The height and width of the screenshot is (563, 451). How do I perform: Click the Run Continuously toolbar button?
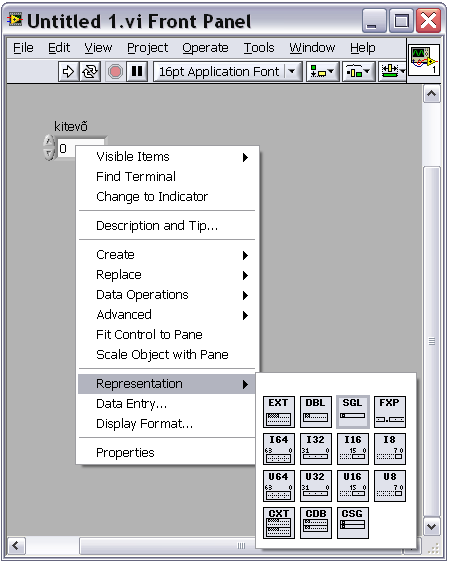point(90,71)
